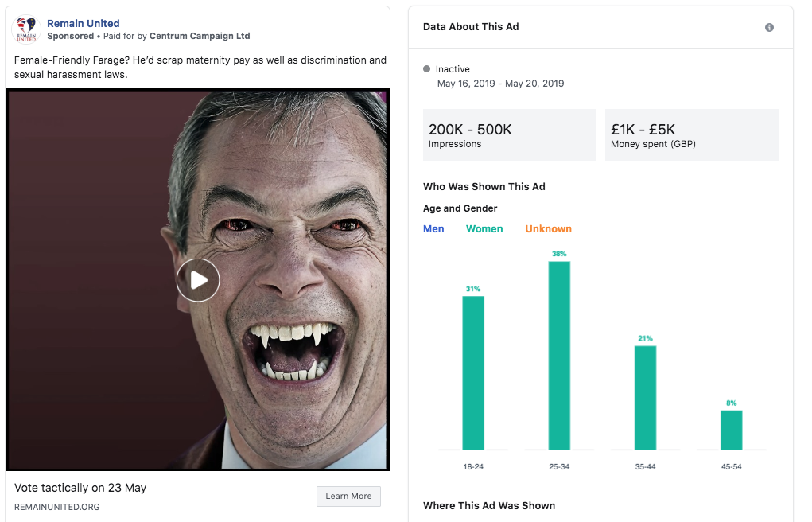Click the grey Inactive status dot
This screenshot has height=522, width=812.
427,68
